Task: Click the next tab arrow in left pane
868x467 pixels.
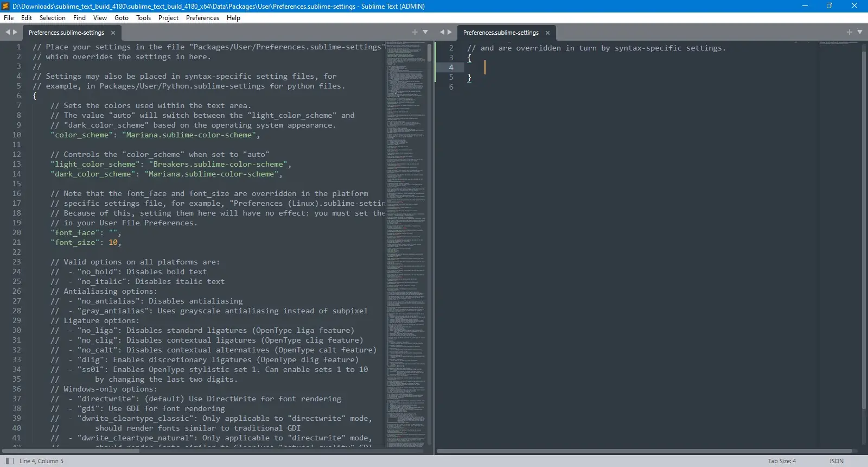Action: pos(15,33)
